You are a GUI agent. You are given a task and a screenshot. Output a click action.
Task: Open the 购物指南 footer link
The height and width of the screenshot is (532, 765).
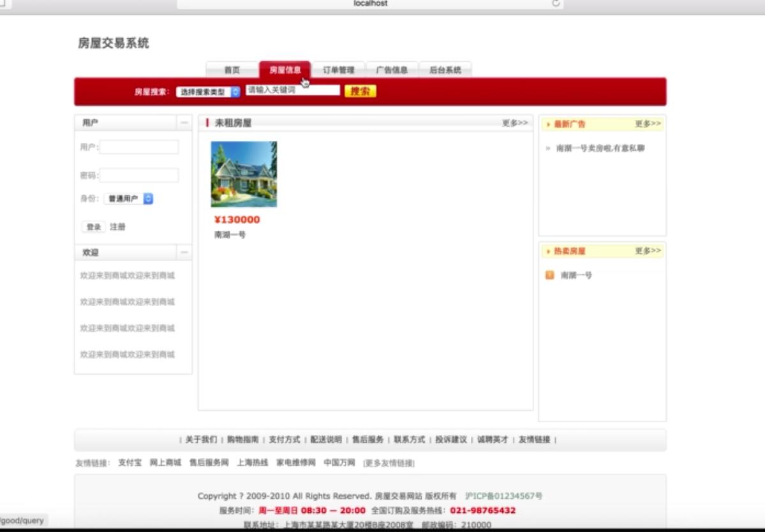tap(243, 440)
